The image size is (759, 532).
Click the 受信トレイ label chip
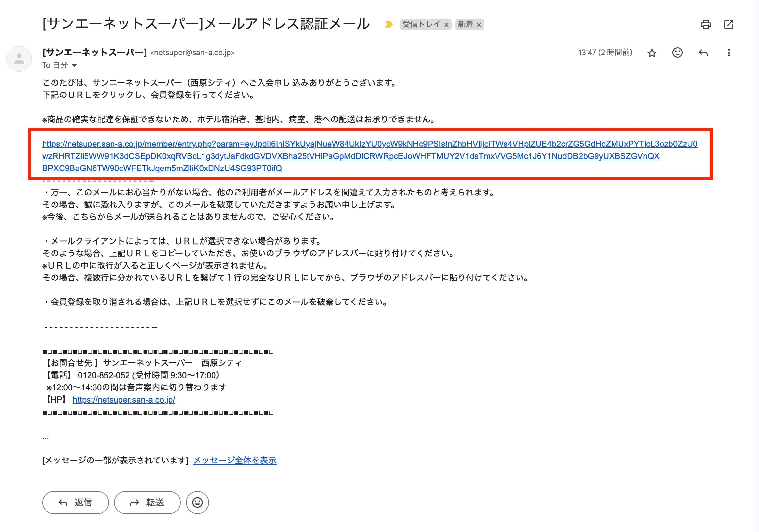point(421,24)
